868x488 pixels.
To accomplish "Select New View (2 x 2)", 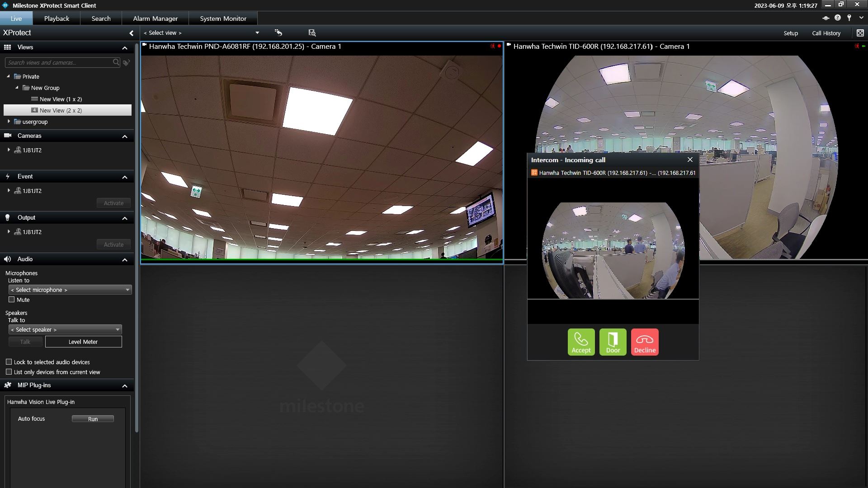I will point(67,110).
